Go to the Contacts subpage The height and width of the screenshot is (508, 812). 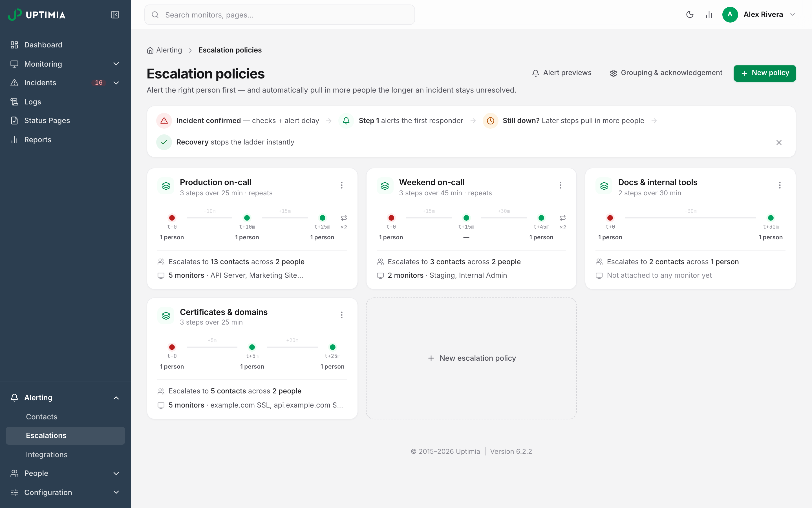pos(65,417)
